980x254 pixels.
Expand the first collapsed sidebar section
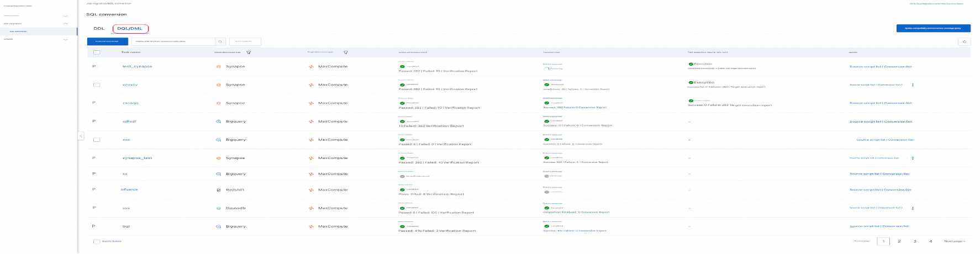[x=66, y=15]
